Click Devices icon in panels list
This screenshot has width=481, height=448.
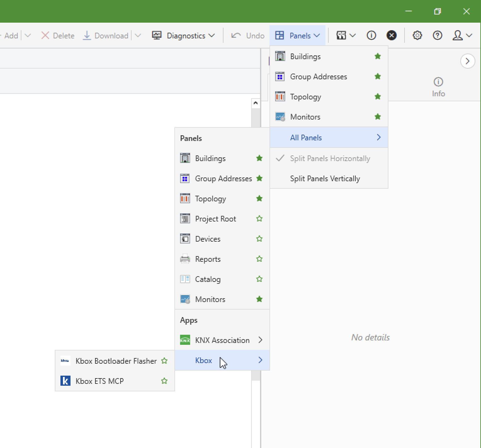(185, 239)
